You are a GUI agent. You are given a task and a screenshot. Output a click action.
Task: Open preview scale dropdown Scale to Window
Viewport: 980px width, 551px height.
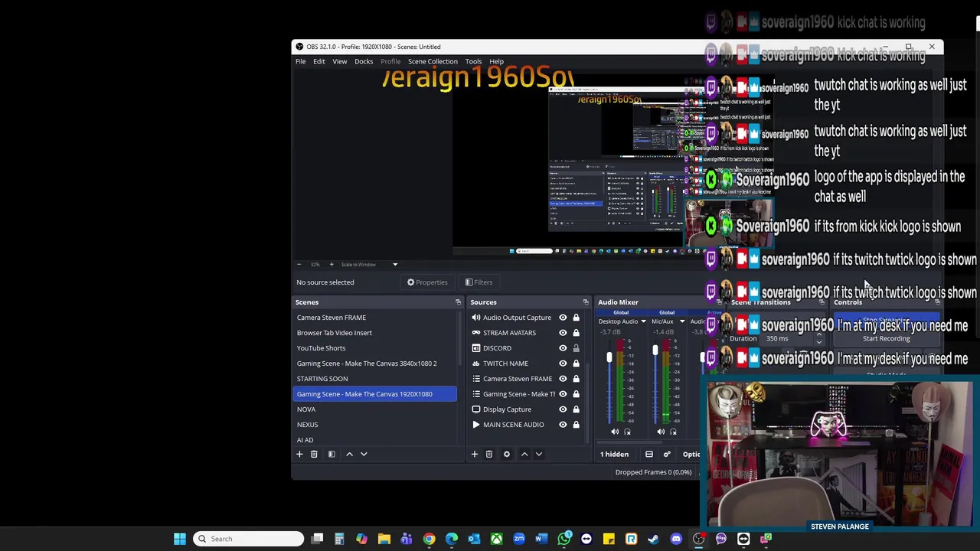click(370, 265)
